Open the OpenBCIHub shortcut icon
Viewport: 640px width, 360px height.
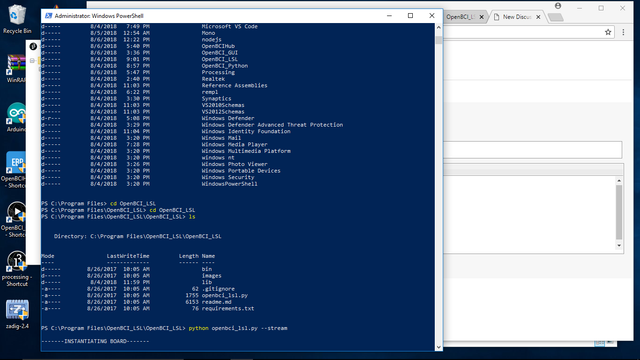pyautogui.click(x=16, y=162)
